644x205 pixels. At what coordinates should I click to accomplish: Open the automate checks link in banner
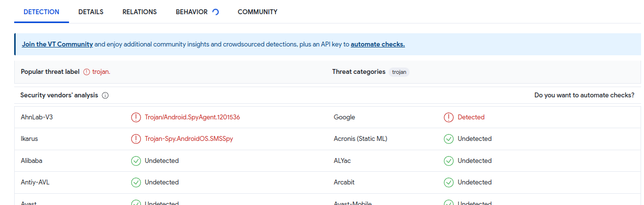pos(377,44)
